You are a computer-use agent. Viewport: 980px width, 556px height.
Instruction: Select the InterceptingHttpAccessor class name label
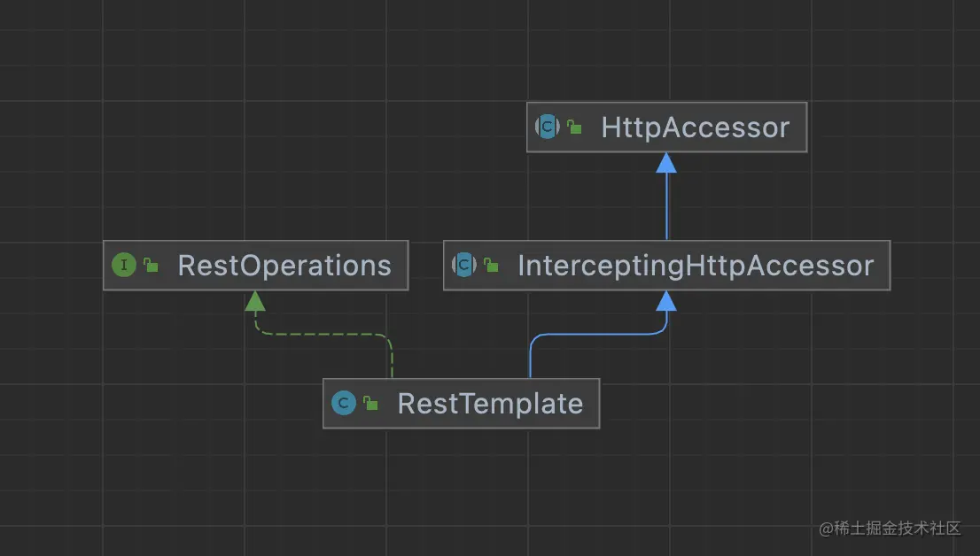coord(696,266)
